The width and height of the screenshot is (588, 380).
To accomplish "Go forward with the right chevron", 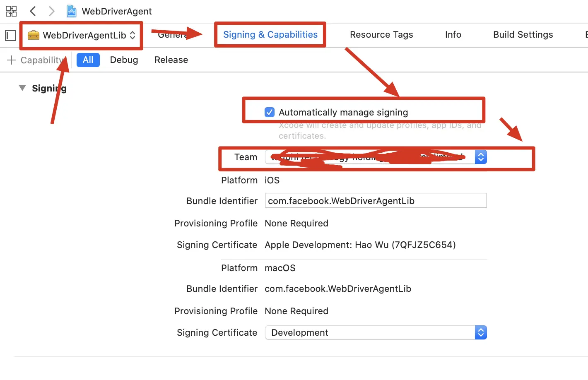I will (51, 11).
